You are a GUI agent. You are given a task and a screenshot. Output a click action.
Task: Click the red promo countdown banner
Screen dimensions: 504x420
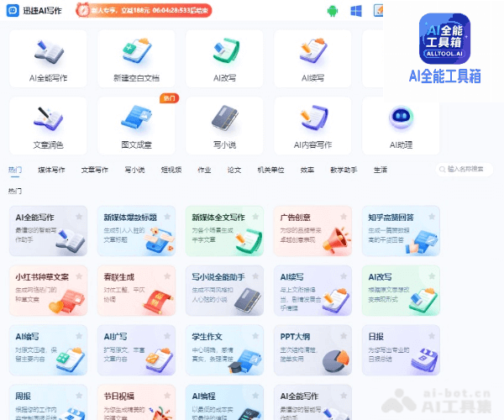click(144, 10)
